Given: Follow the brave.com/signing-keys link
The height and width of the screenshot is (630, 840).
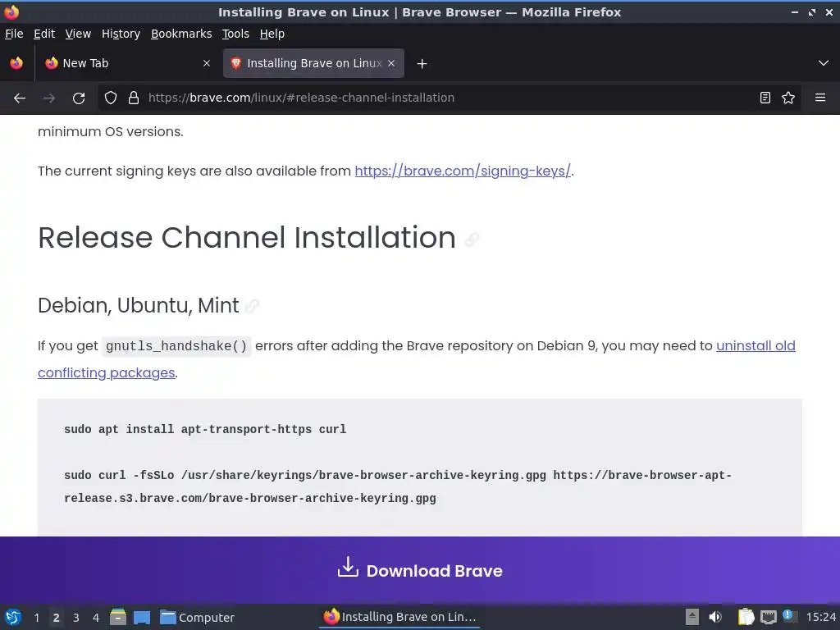Looking at the screenshot, I should pos(463,171).
